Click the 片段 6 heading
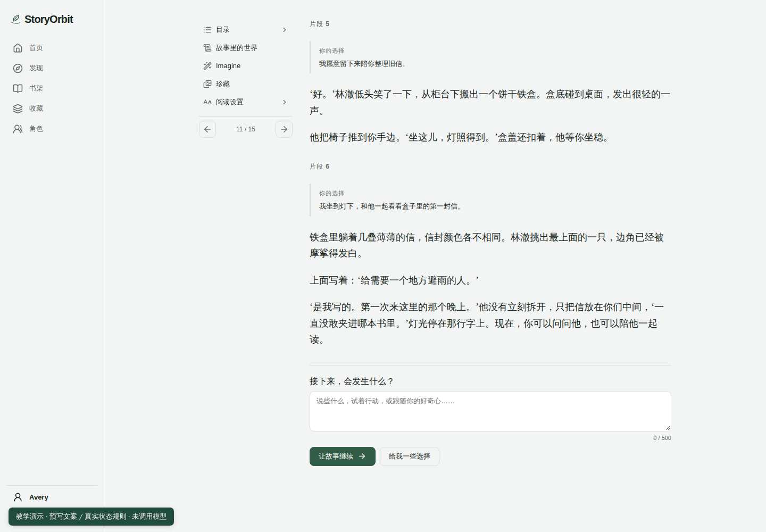766x532 pixels. coord(320,167)
